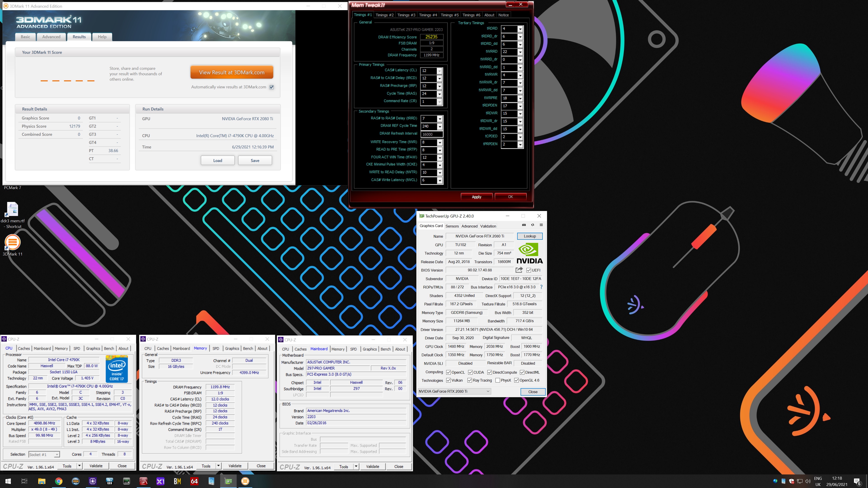Click View Result at 3DMark.com button

coord(231,72)
